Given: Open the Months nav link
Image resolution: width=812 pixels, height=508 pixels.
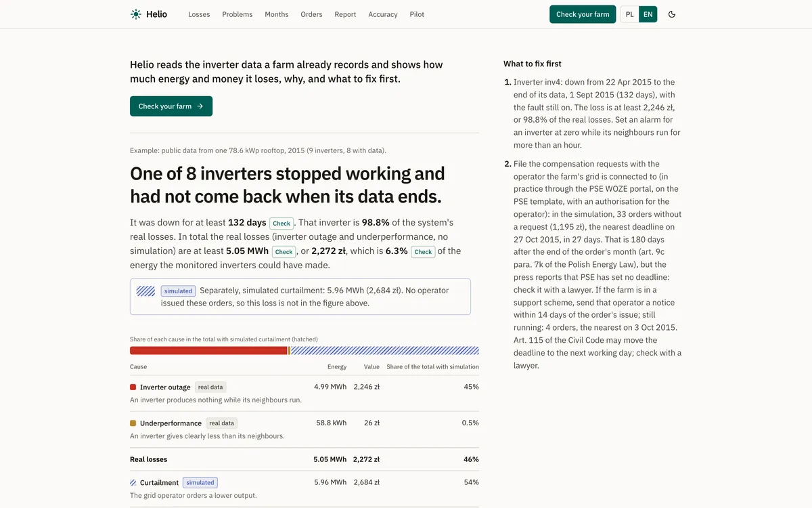Looking at the screenshot, I should (x=277, y=14).
